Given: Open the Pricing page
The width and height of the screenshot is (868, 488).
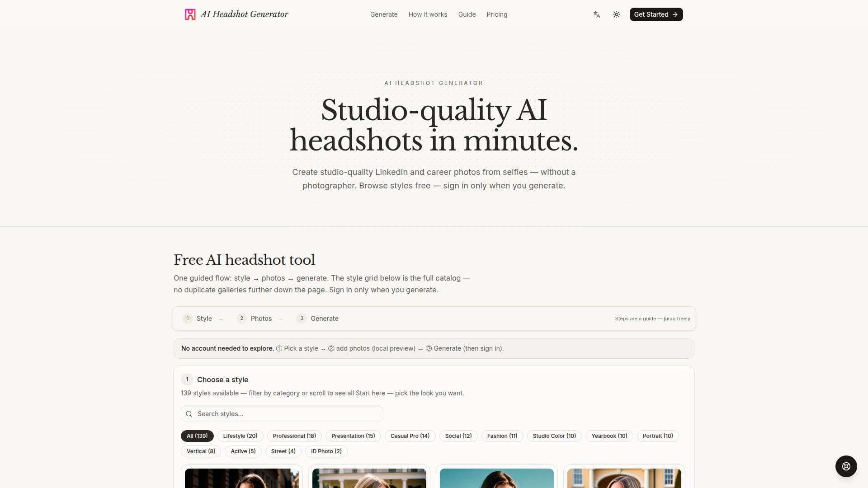Looking at the screenshot, I should 497,14.
